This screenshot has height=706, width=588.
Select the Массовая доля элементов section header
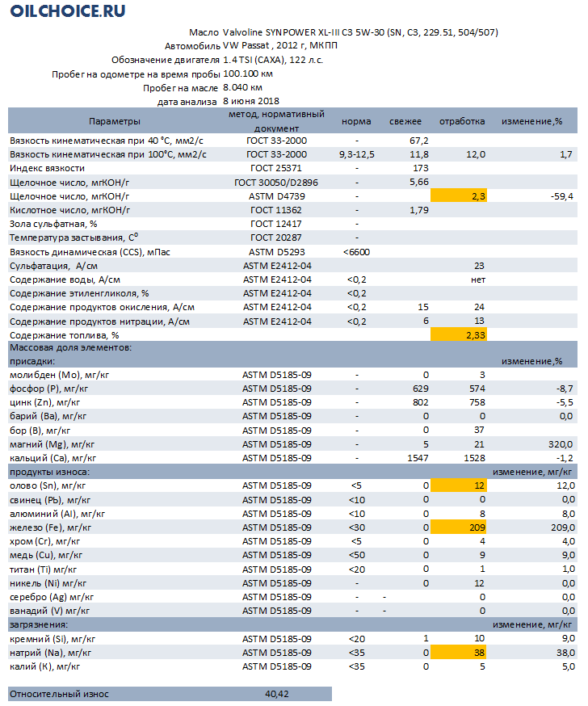click(x=70, y=347)
